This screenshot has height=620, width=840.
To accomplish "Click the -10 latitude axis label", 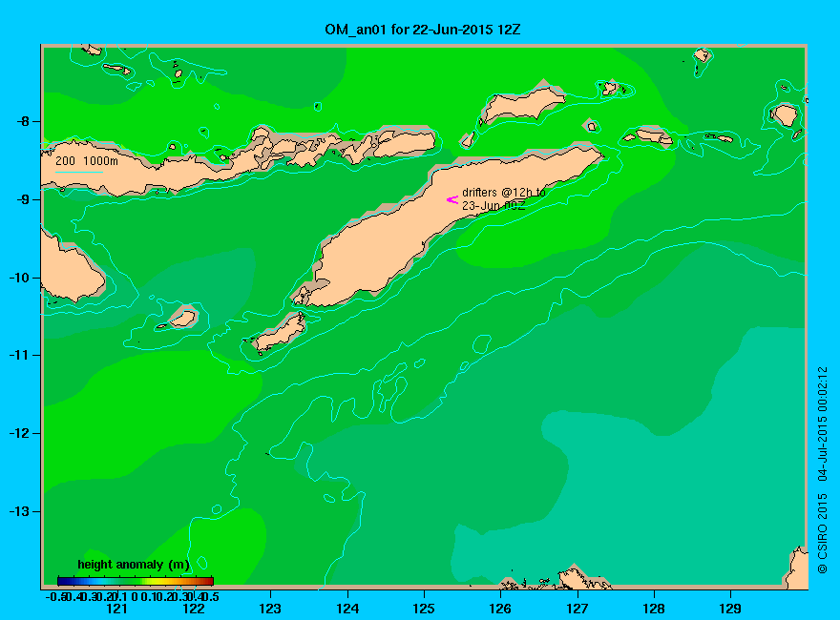I will coord(19,278).
